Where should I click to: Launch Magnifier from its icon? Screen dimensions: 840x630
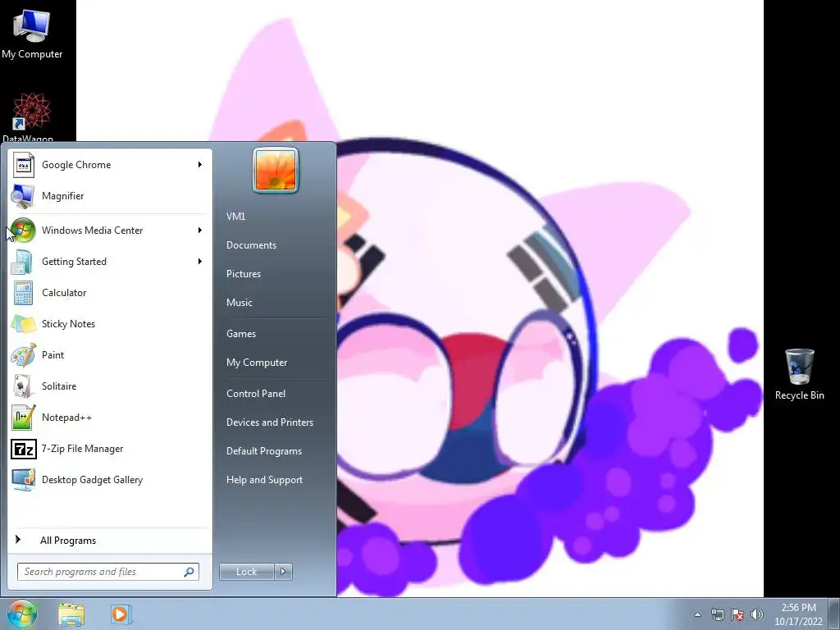pyautogui.click(x=24, y=196)
